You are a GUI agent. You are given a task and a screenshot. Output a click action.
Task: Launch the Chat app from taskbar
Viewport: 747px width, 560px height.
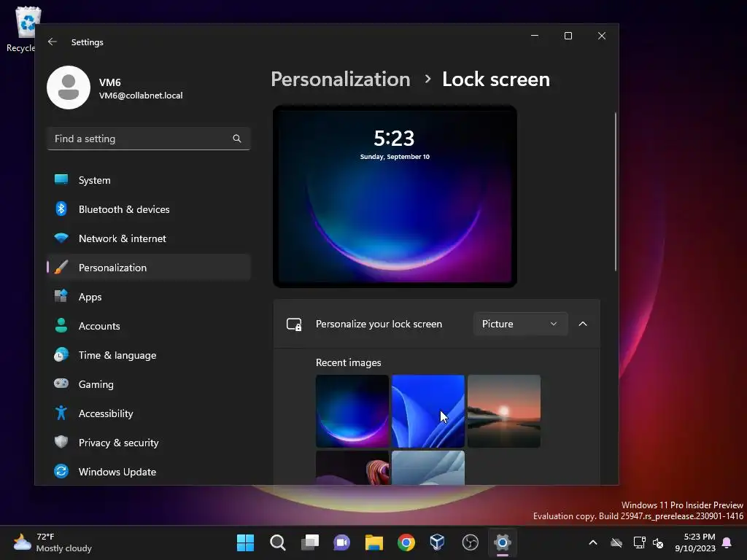click(x=341, y=542)
